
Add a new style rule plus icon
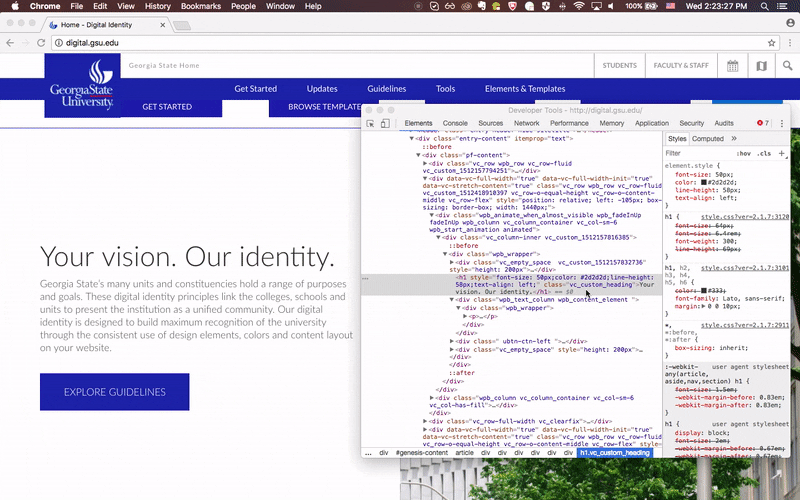tap(781, 153)
